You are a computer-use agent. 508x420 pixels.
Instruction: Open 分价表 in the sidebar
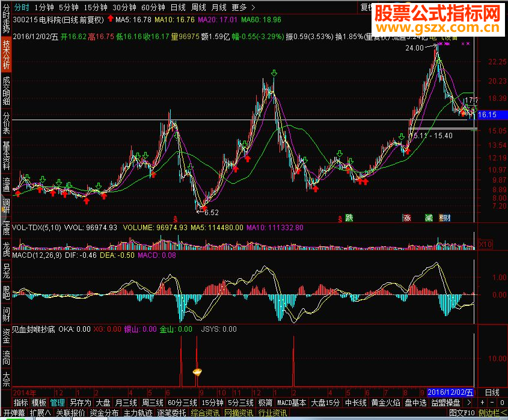[x=6, y=123]
